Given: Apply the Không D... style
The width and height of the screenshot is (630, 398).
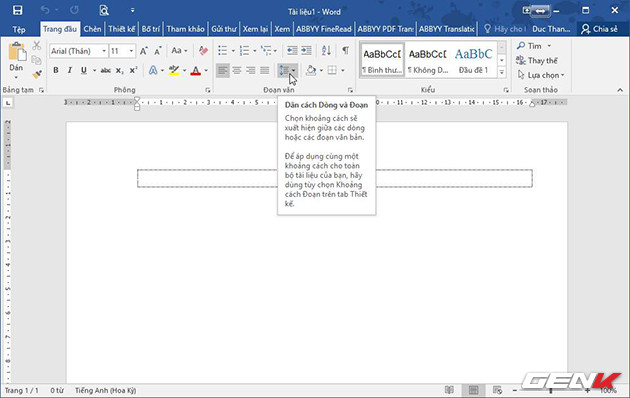Looking at the screenshot, I should click(x=428, y=61).
